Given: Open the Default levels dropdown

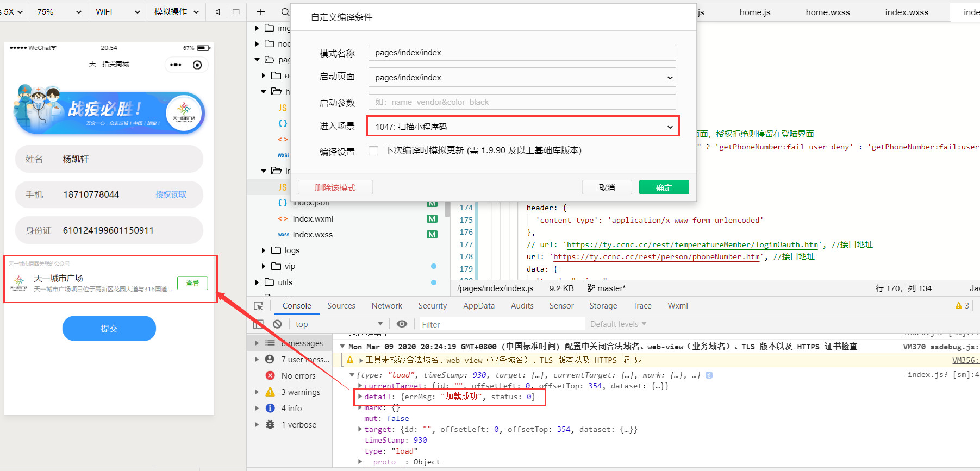Looking at the screenshot, I should tap(618, 324).
